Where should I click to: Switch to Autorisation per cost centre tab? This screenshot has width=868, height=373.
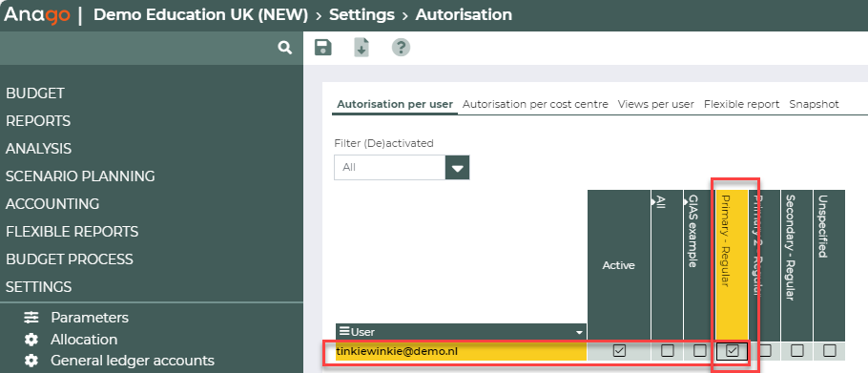535,104
